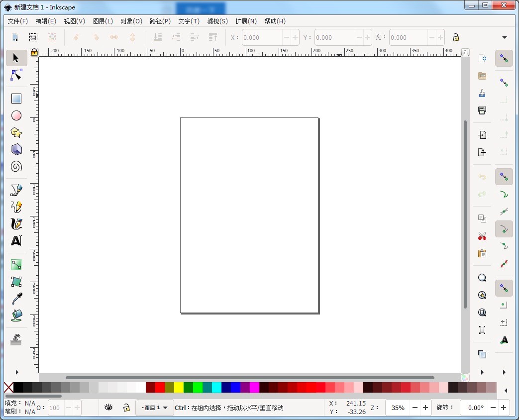This screenshot has height=420, width=519.
Task: Select the Ellipse tool
Action: (16, 115)
